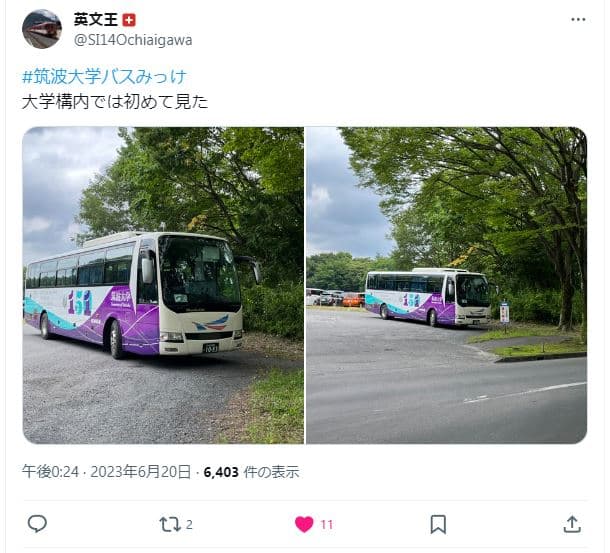The height and width of the screenshot is (553, 610).
Task: Open the share upload arrow icon
Action: (x=572, y=524)
